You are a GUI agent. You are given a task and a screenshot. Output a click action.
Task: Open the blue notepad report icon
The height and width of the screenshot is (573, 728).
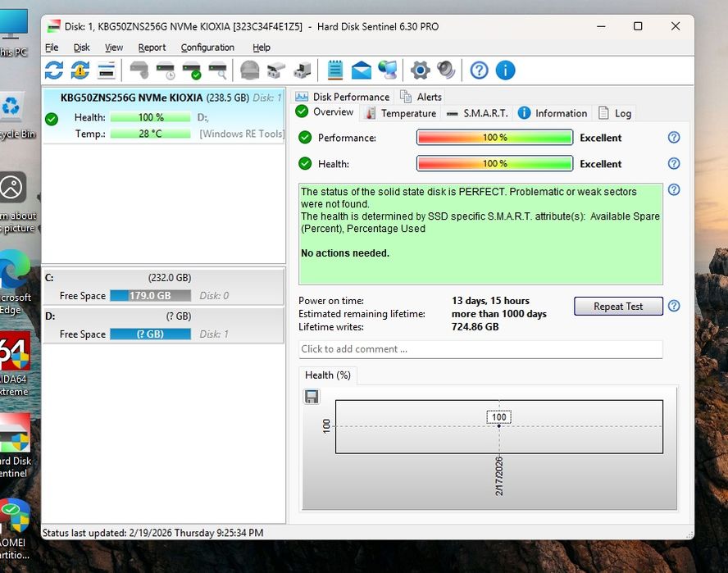click(x=334, y=70)
